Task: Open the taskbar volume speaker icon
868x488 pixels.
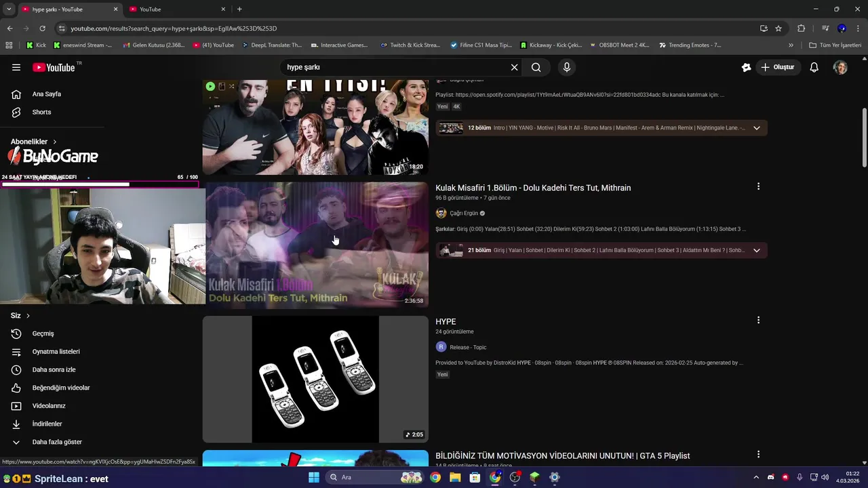Action: pyautogui.click(x=825, y=477)
